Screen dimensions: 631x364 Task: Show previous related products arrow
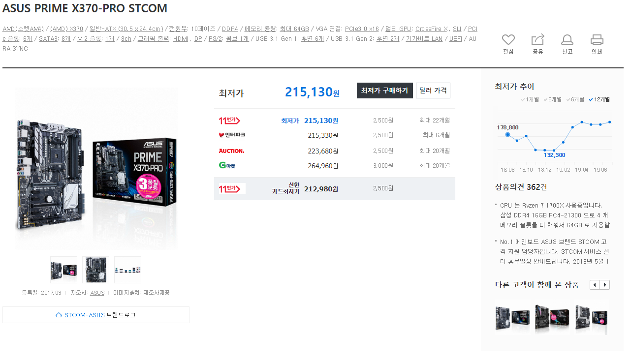coord(595,285)
